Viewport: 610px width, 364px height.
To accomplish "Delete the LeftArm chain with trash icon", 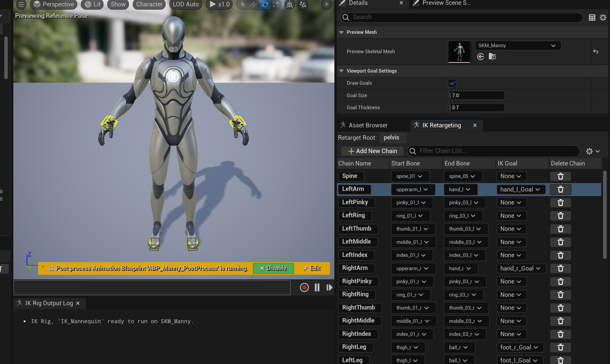I will 560,189.
